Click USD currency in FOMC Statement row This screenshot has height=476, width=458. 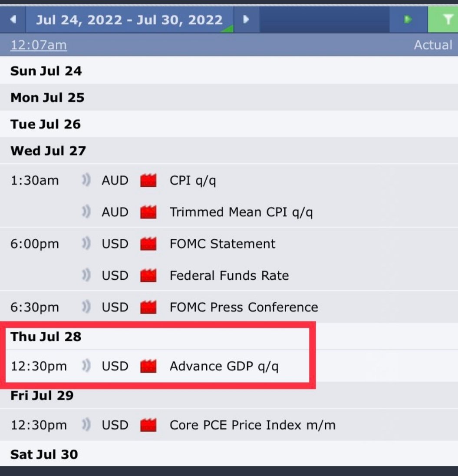click(115, 244)
